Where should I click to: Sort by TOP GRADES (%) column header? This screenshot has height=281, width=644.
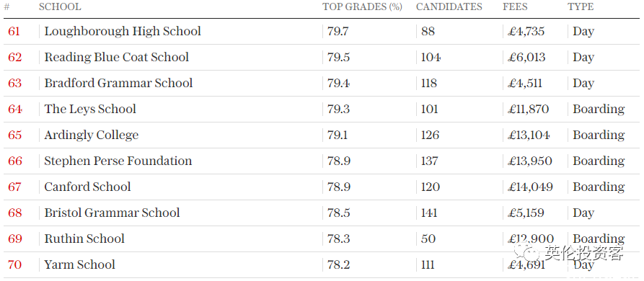click(x=362, y=7)
